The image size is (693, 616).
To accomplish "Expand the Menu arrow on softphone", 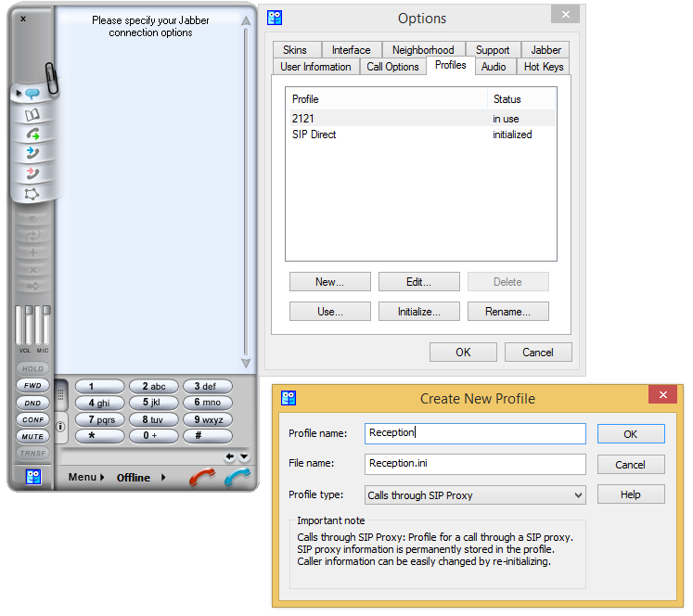I will (x=86, y=478).
